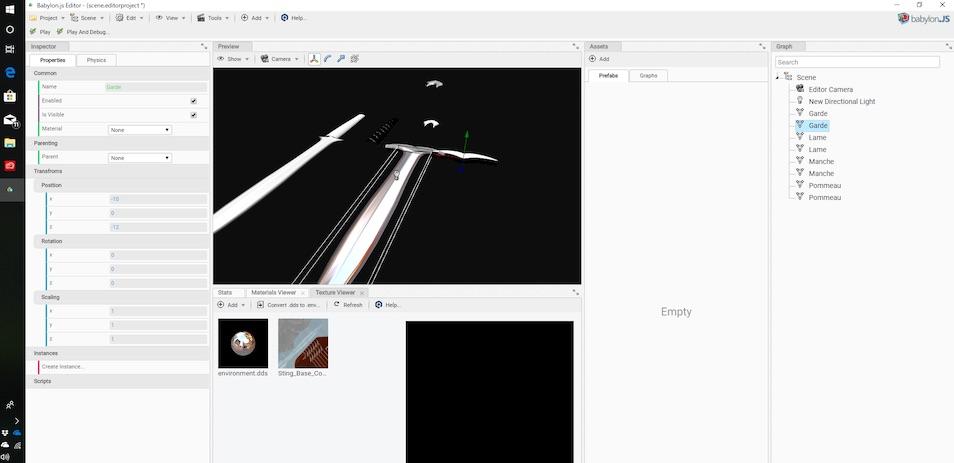This screenshot has width=954, height=463.
Task: Click the Position x field
Action: [x=158, y=199]
